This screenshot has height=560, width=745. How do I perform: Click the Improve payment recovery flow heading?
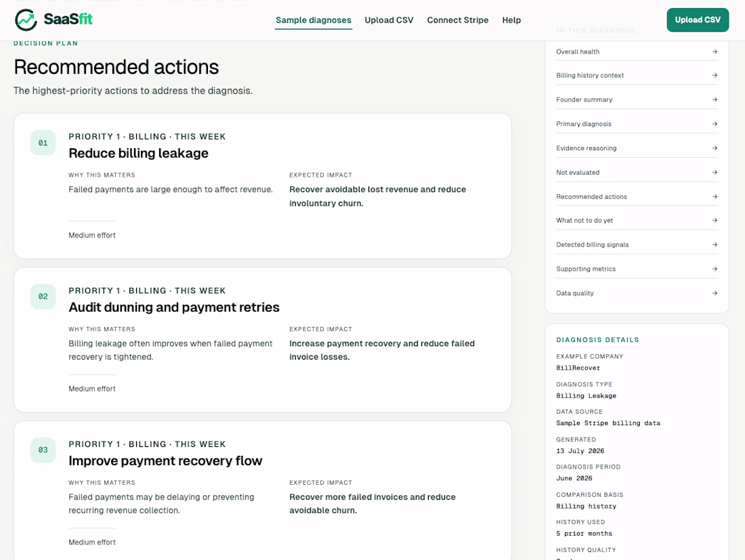[165, 460]
